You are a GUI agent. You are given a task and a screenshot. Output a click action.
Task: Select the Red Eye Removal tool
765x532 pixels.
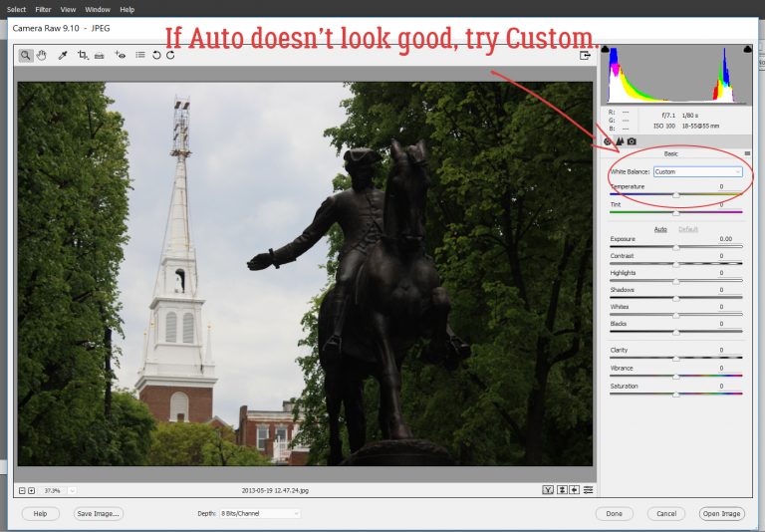[x=120, y=55]
